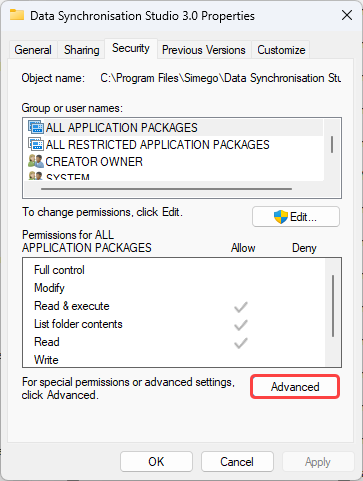Click the SYSTEM users icon
Image resolution: width=363 pixels, height=481 pixels.
click(x=36, y=176)
